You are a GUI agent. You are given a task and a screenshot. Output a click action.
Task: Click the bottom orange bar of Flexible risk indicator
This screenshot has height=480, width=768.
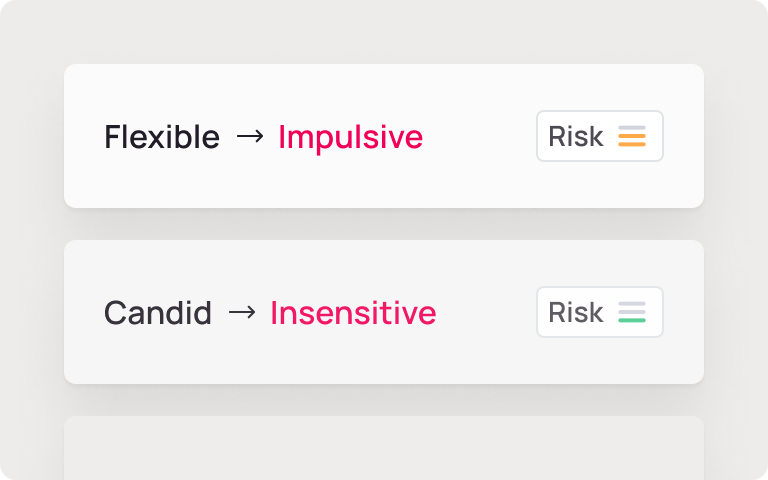point(631,145)
